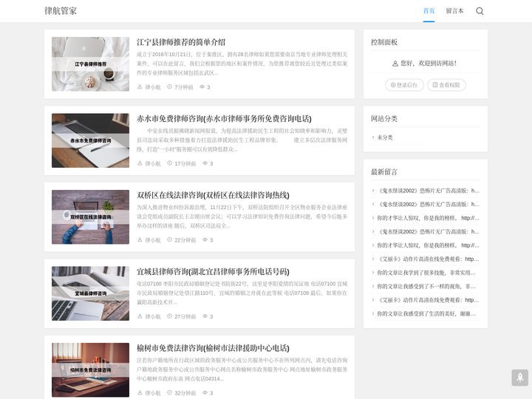Click the views eye icon in 榆树市 article
The height and width of the screenshot is (399, 532).
tap(205, 393)
